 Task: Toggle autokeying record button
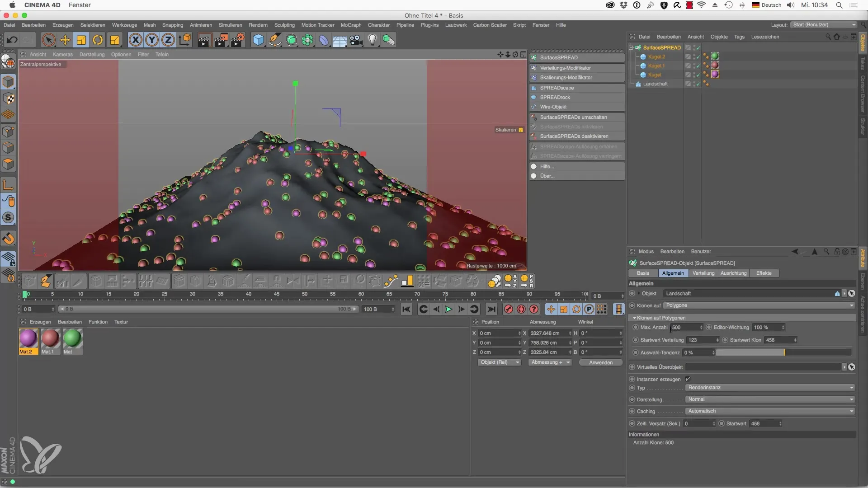(521, 309)
